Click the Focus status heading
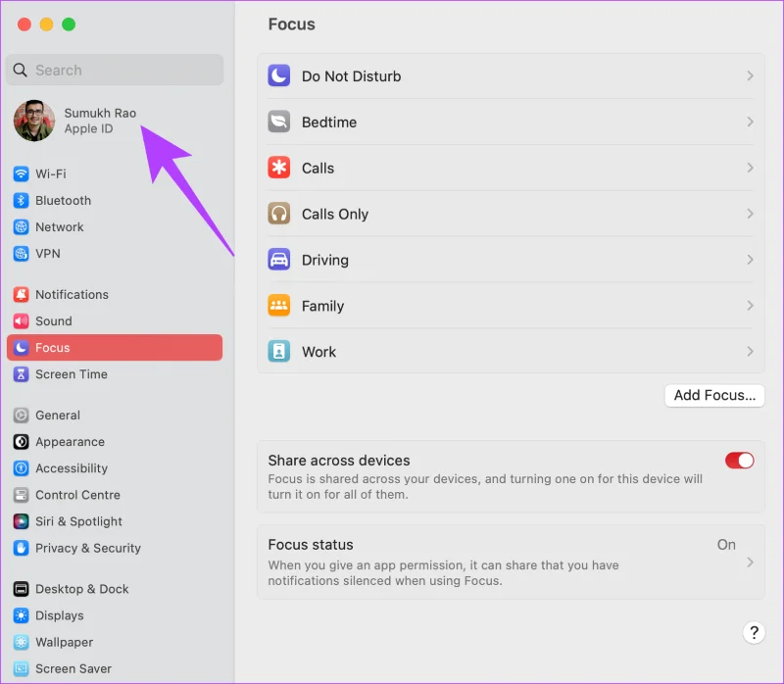This screenshot has width=784, height=684. 311,545
